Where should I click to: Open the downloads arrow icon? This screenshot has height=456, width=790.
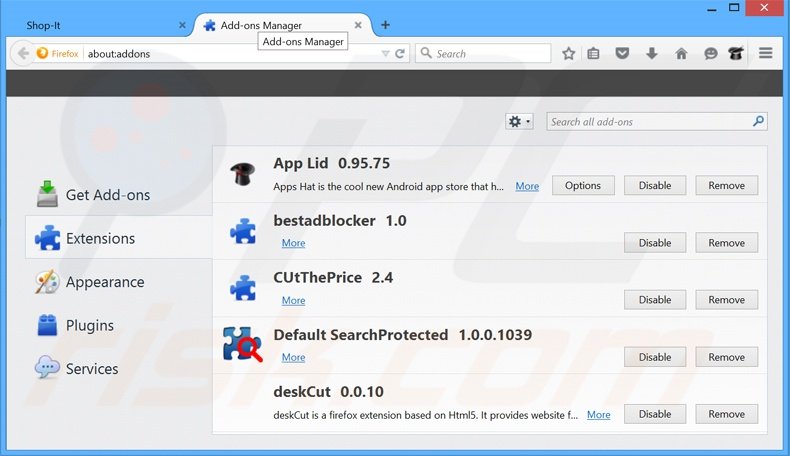651,53
